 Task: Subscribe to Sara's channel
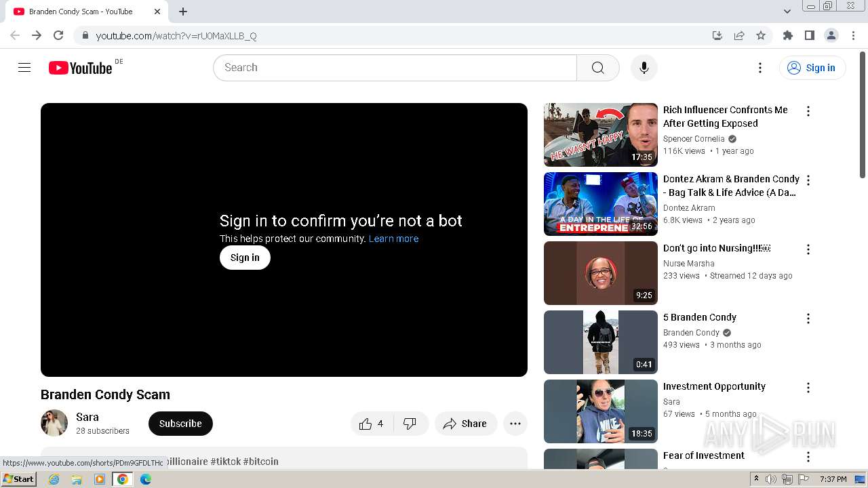180,424
